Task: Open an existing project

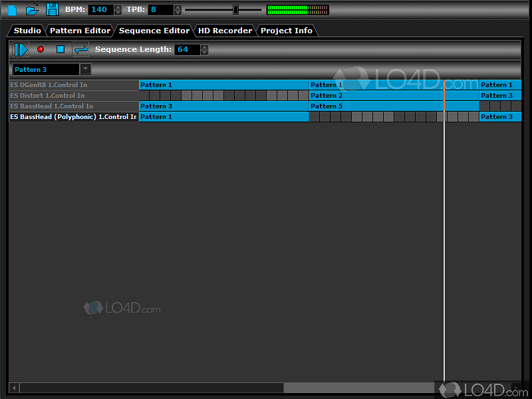Action: (32, 9)
